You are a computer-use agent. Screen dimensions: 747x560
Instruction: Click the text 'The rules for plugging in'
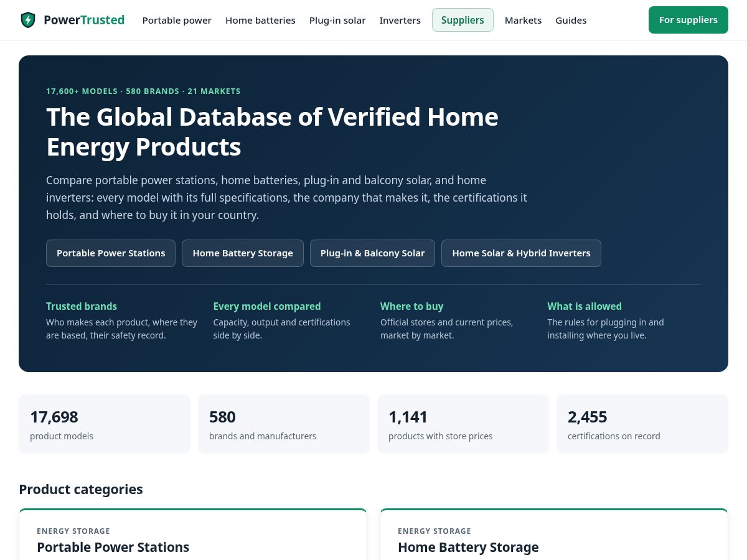point(598,322)
